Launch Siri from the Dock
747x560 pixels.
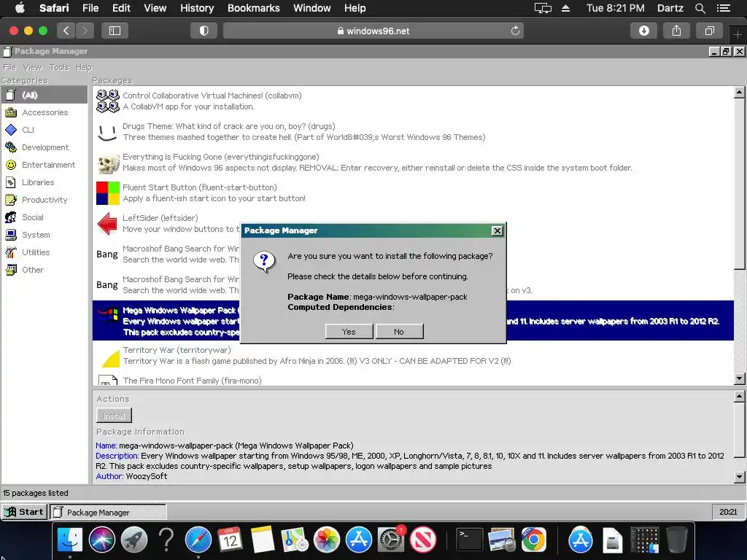101,540
